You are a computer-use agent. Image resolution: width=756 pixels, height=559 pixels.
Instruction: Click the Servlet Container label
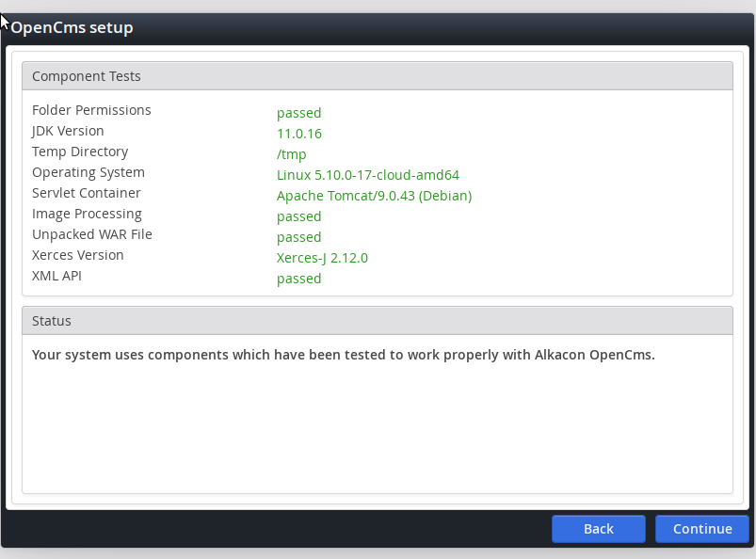[x=87, y=193]
